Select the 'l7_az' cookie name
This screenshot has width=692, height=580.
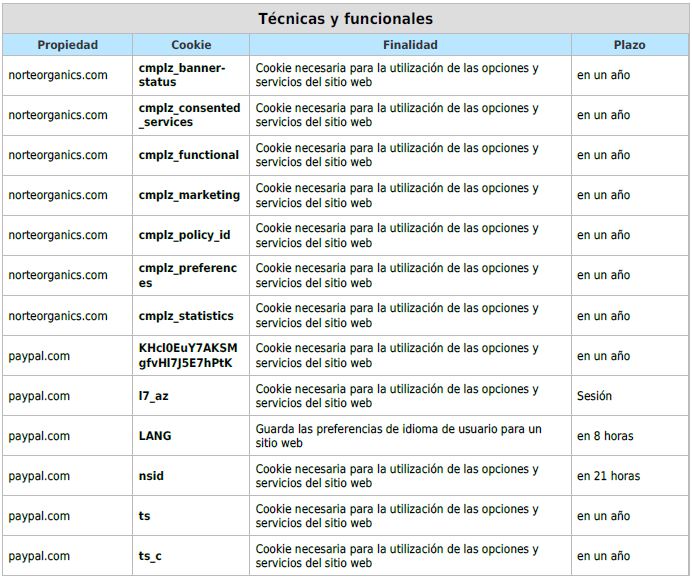click(x=153, y=396)
